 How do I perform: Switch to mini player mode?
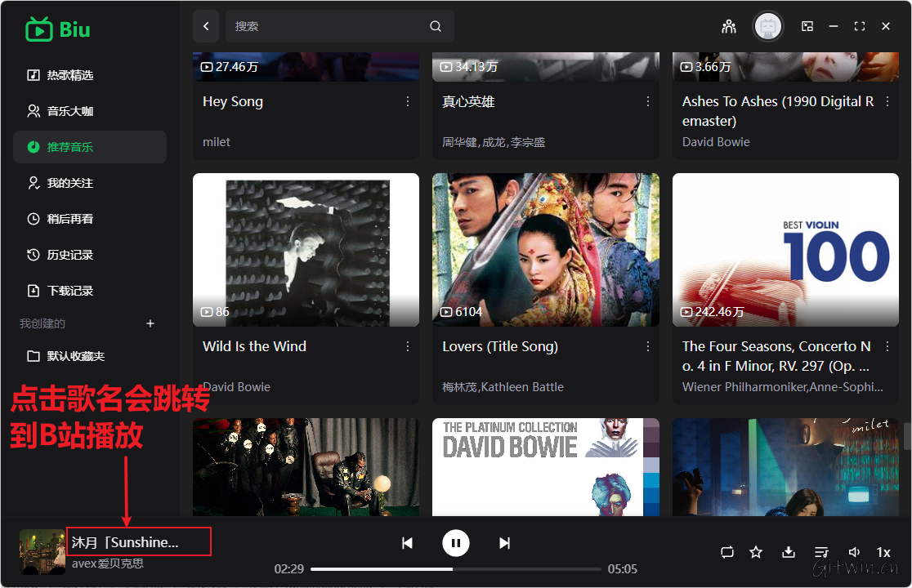click(x=807, y=26)
